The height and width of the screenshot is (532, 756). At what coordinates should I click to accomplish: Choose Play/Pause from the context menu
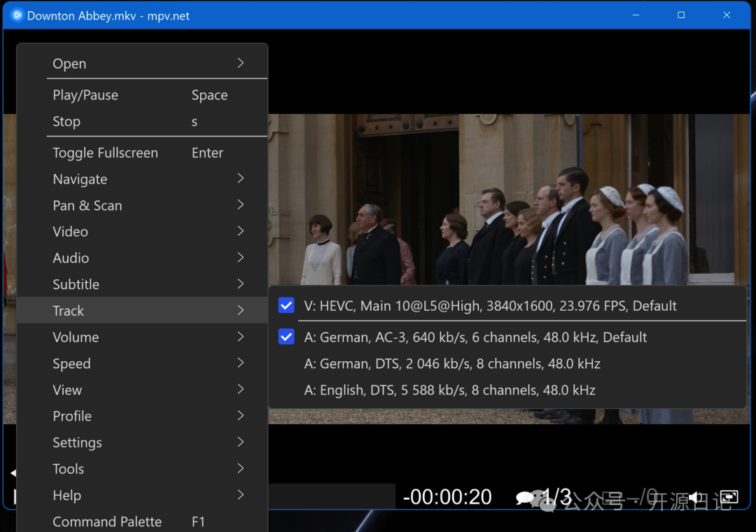point(142,95)
